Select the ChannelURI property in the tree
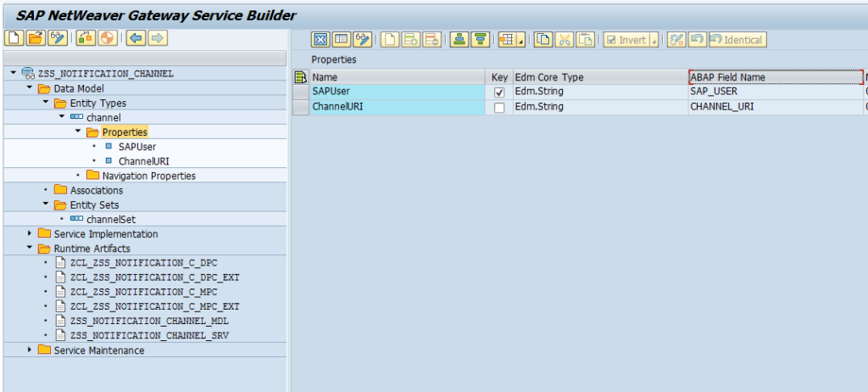Viewport: 868px width, 392px height. pos(144,161)
